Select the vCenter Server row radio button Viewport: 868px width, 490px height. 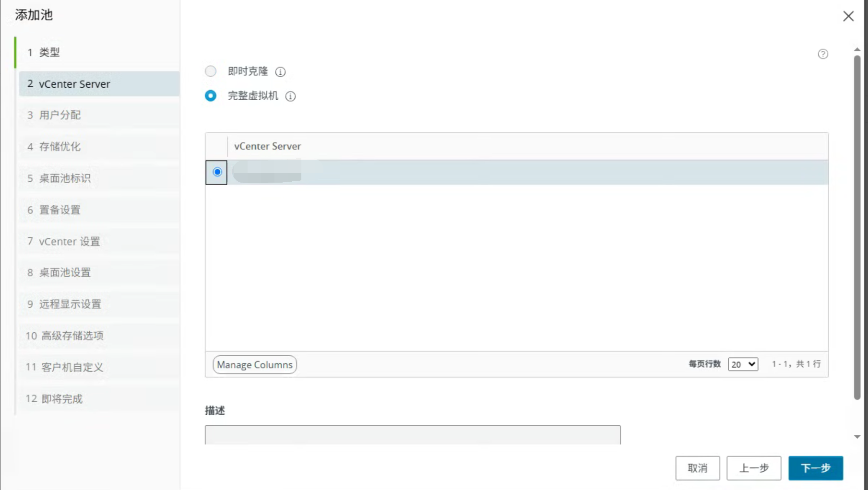(x=217, y=172)
